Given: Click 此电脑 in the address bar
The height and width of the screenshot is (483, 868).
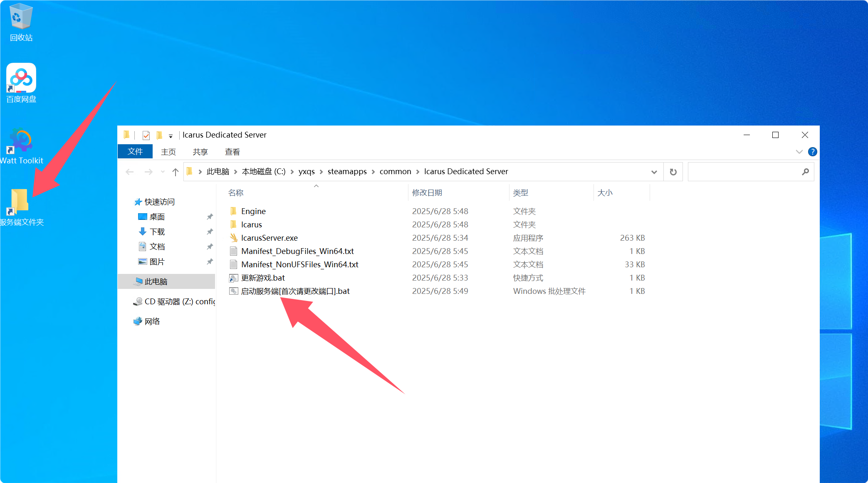Looking at the screenshot, I should click(218, 172).
